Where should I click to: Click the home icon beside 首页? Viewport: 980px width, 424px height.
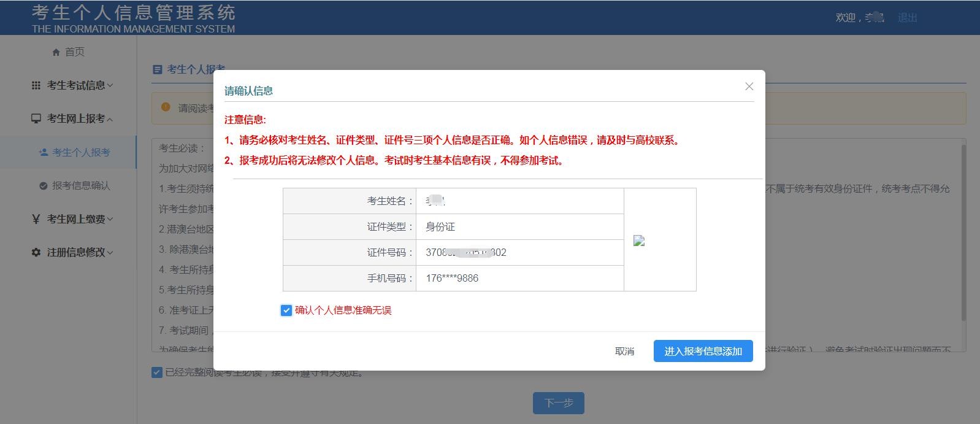56,52
